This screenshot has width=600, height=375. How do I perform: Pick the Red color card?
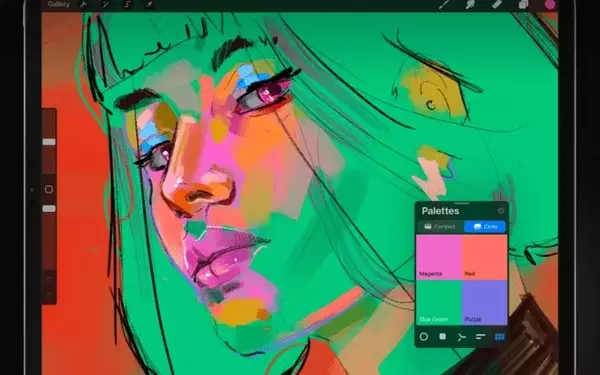pyautogui.click(x=485, y=258)
